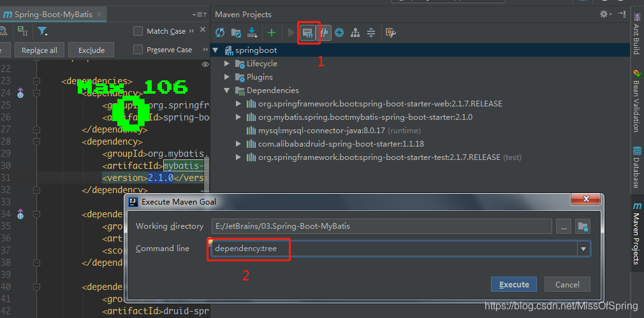This screenshot has width=644, height=318.
Task: Close the Execute Maven Goal dialog
Action: coord(585,199)
